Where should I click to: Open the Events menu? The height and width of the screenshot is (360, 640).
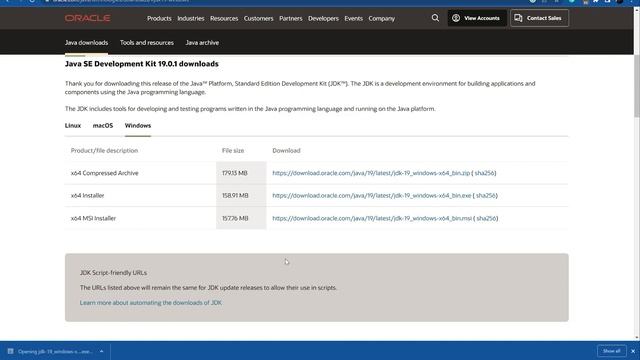click(x=353, y=18)
